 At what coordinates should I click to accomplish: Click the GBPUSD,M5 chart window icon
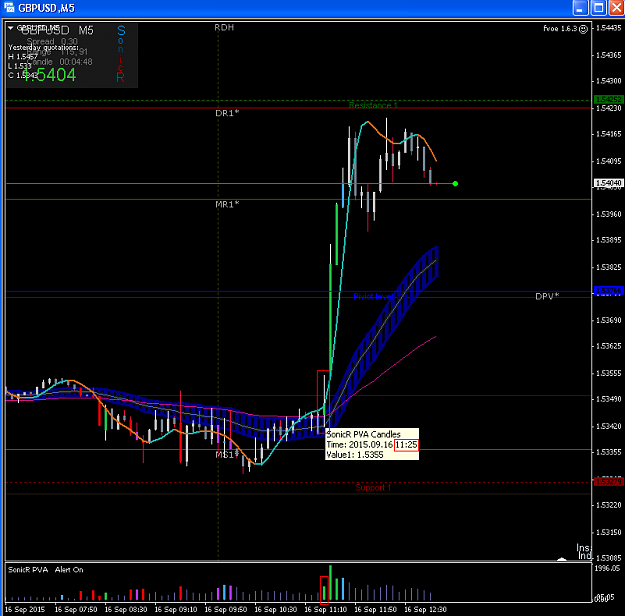pos(9,7)
